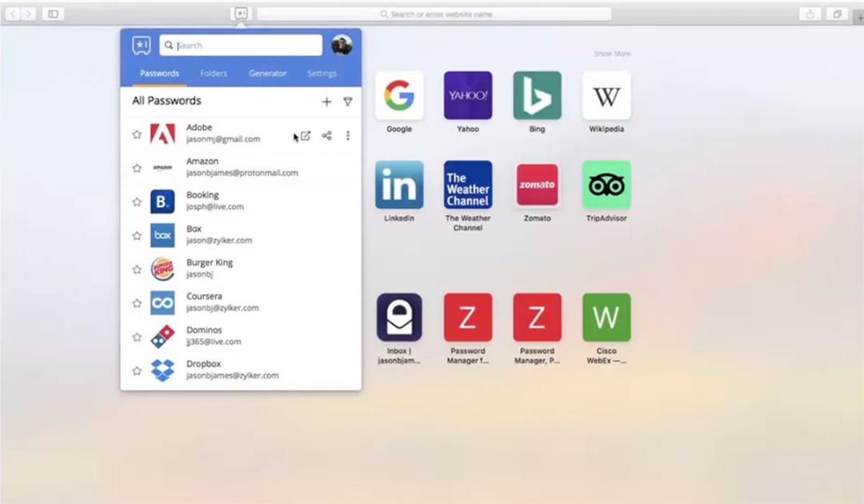Viewport: 864px width, 504px height.
Task: Click the Safari share button
Action: point(810,14)
